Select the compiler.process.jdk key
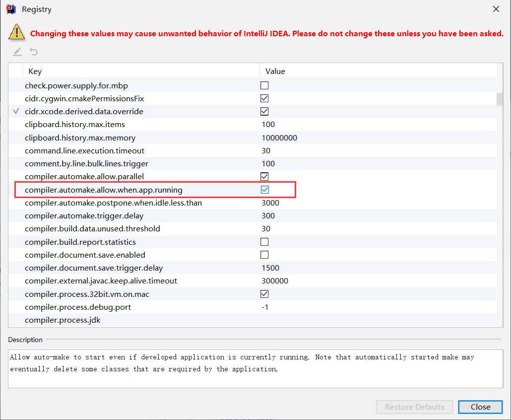 pos(63,320)
